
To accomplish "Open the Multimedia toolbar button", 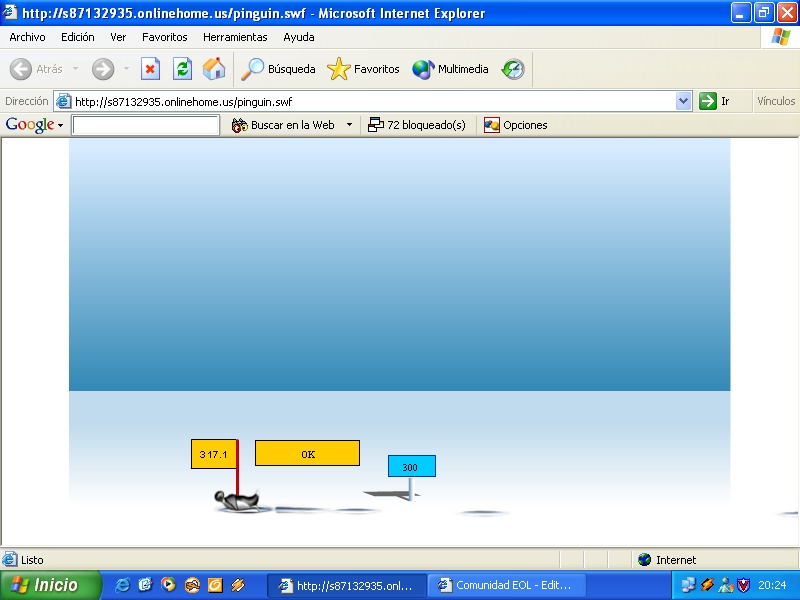I will click(x=451, y=69).
